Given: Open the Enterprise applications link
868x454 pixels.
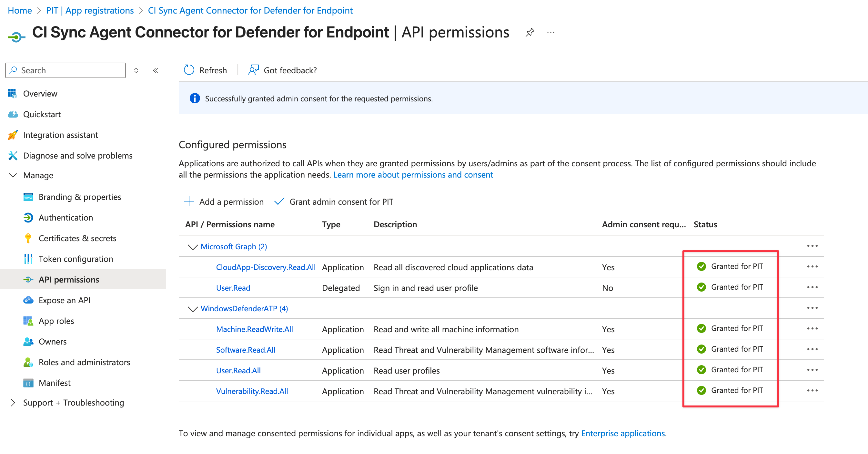Looking at the screenshot, I should [x=623, y=433].
